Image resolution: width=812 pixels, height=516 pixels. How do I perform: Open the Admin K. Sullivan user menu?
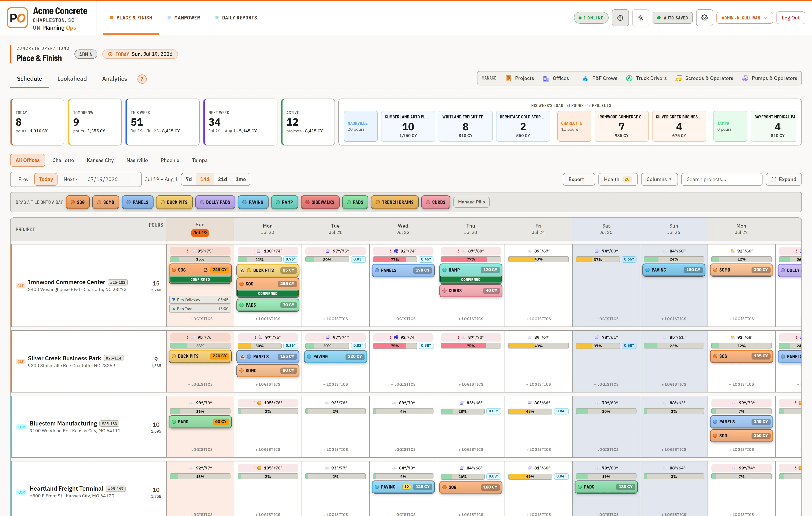tap(744, 18)
